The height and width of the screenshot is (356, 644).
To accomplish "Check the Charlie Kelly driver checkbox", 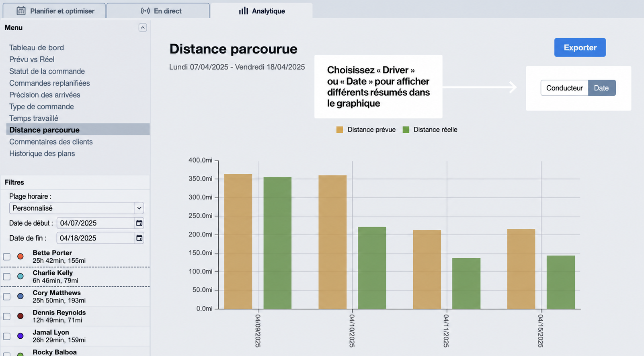I will coord(7,277).
